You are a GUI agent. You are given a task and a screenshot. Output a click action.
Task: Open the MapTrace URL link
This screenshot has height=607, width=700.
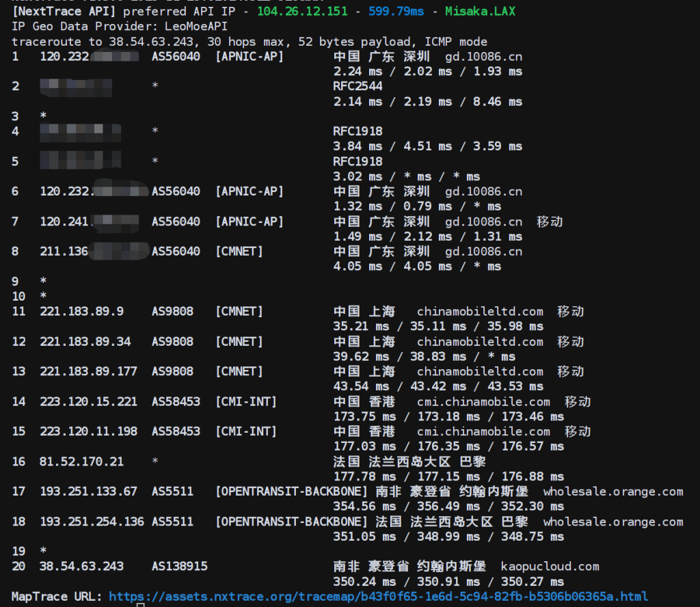click(378, 597)
